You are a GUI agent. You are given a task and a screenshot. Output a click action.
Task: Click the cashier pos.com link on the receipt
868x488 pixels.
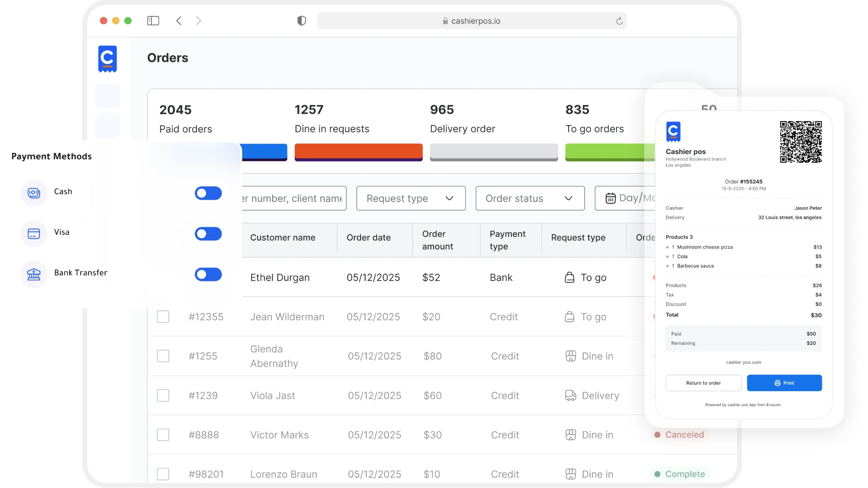click(x=743, y=362)
